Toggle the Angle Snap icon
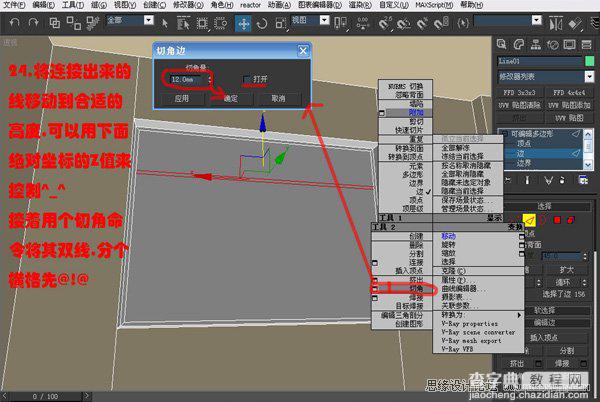Screen dimensions: 600x402 pos(403,24)
